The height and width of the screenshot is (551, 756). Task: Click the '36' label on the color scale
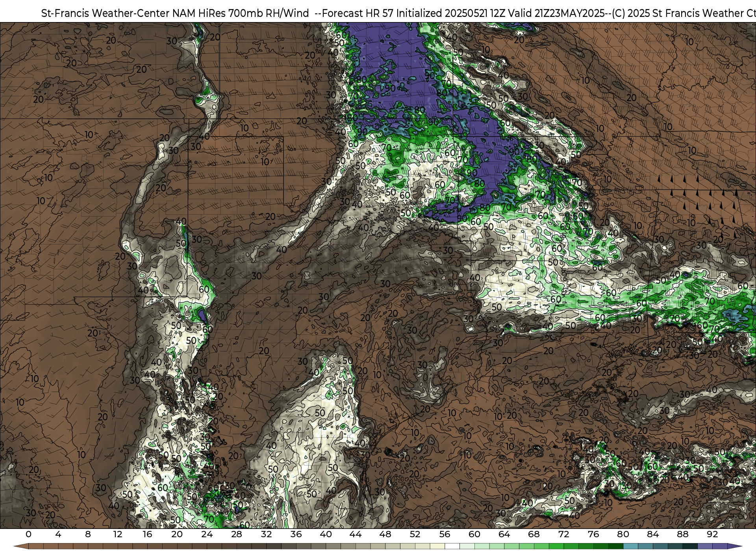point(296,534)
